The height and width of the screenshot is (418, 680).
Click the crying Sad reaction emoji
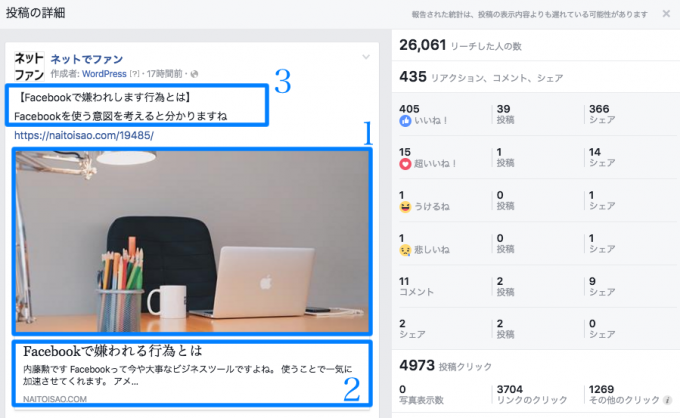click(x=405, y=250)
